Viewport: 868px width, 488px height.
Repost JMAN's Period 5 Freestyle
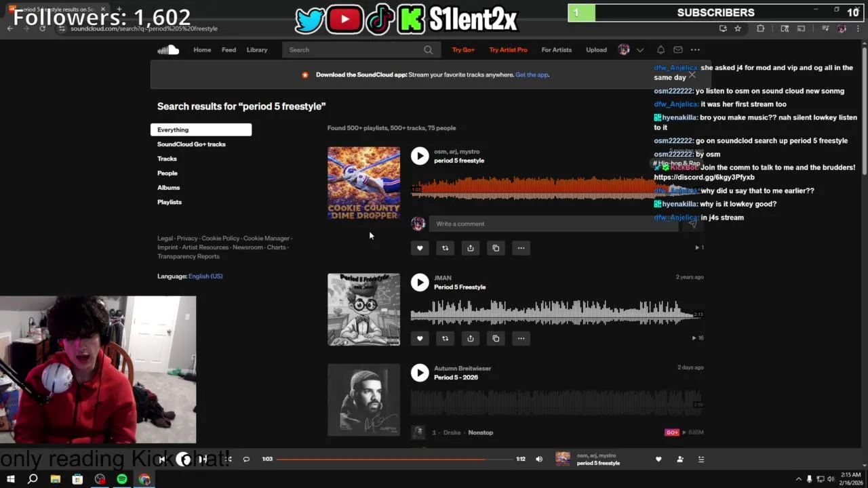[445, 338]
